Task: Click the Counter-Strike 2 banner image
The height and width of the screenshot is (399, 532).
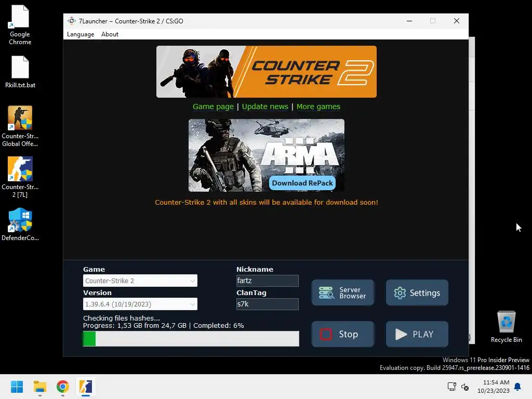Action: (267, 72)
